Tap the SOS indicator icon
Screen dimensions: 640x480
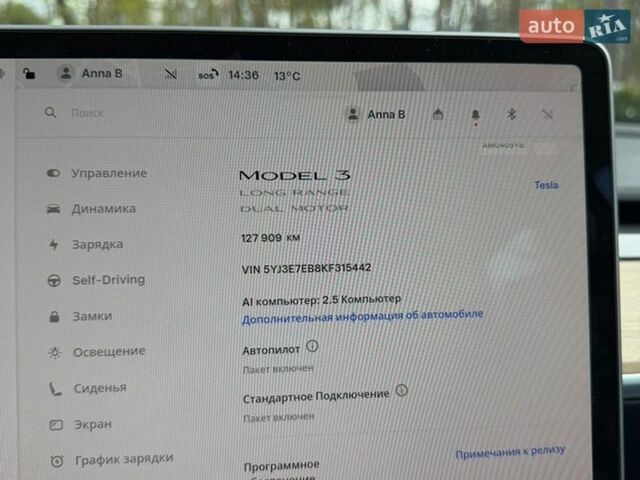(208, 75)
